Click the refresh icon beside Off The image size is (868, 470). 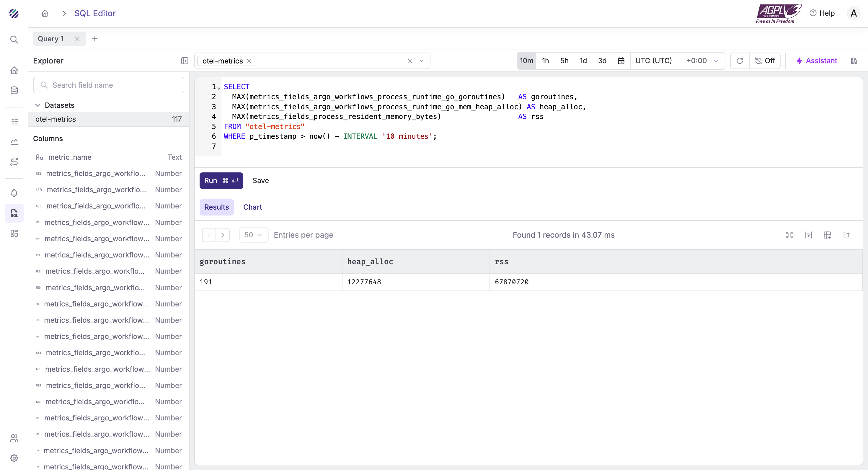point(740,61)
